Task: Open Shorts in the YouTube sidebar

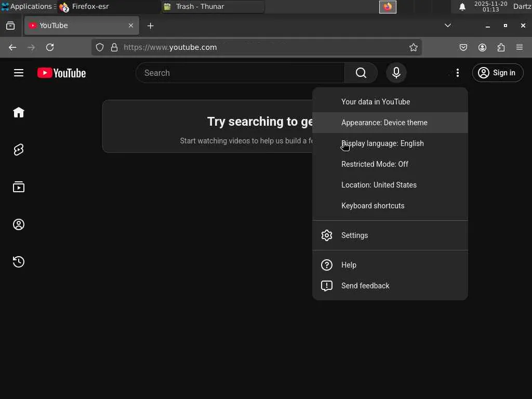Action: (19, 150)
